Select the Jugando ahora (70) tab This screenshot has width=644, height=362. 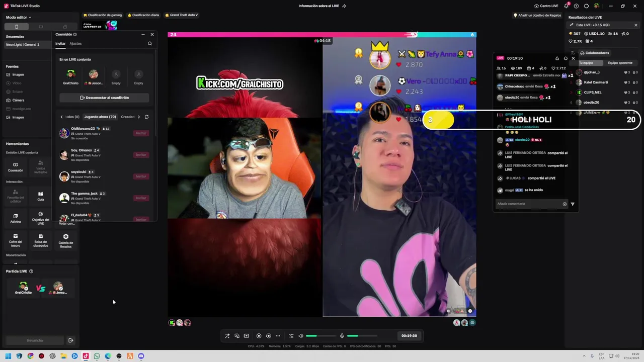coord(100,117)
